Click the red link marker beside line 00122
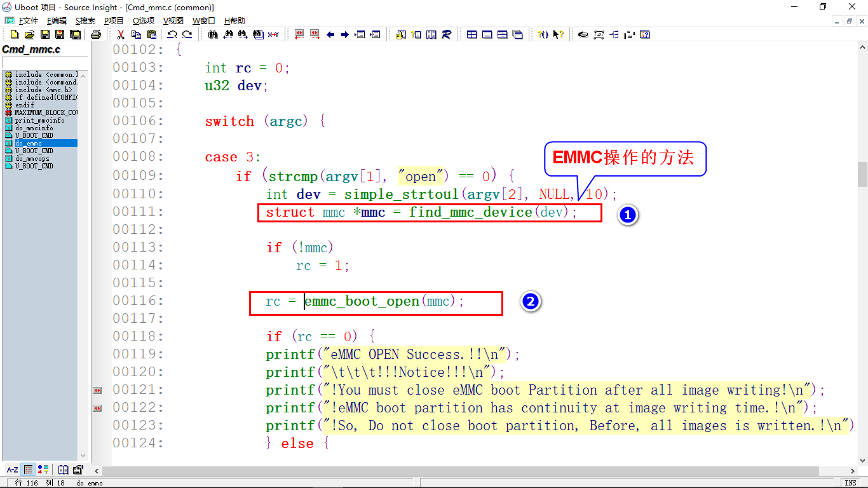 click(97, 408)
